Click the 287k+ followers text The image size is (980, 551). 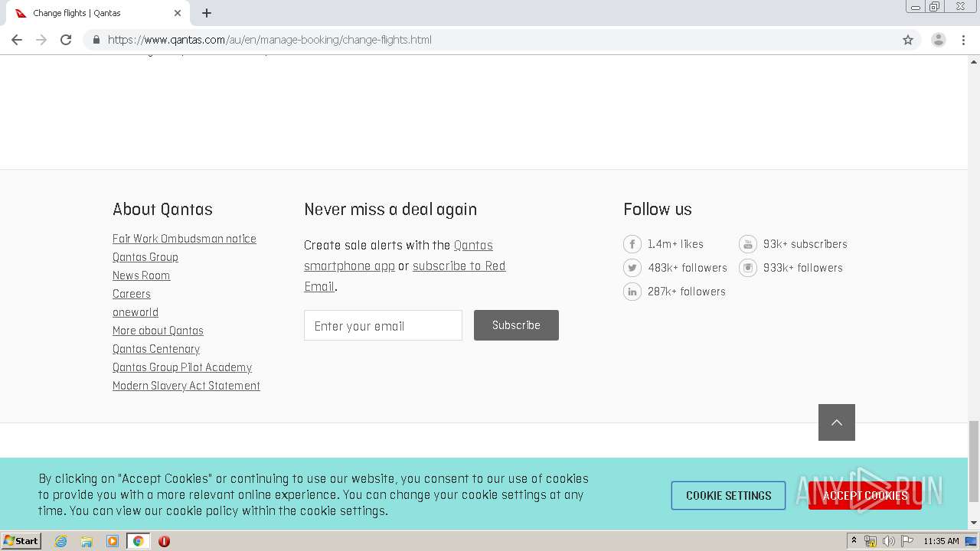[x=687, y=292]
